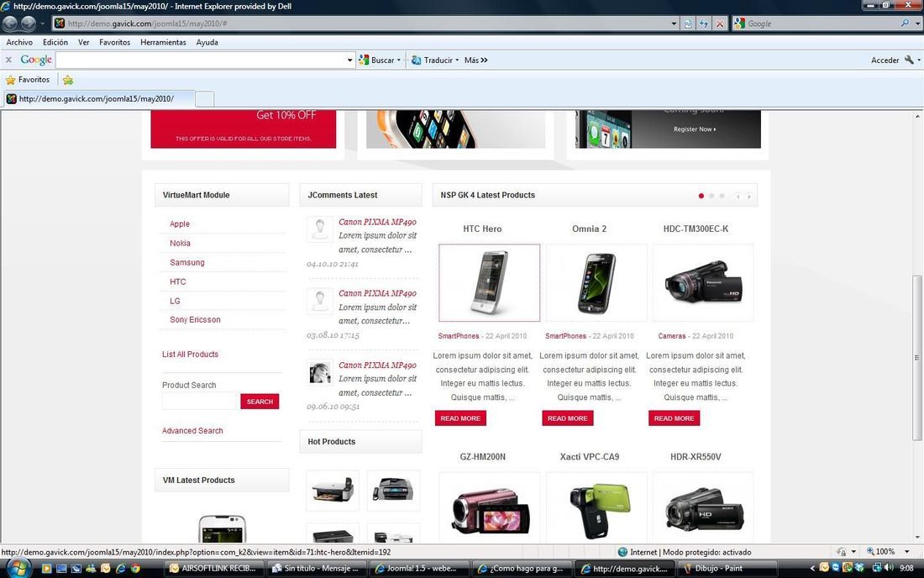Select the demo.gavick.com browser tab
Screen dimensions: 924x578
point(97,99)
